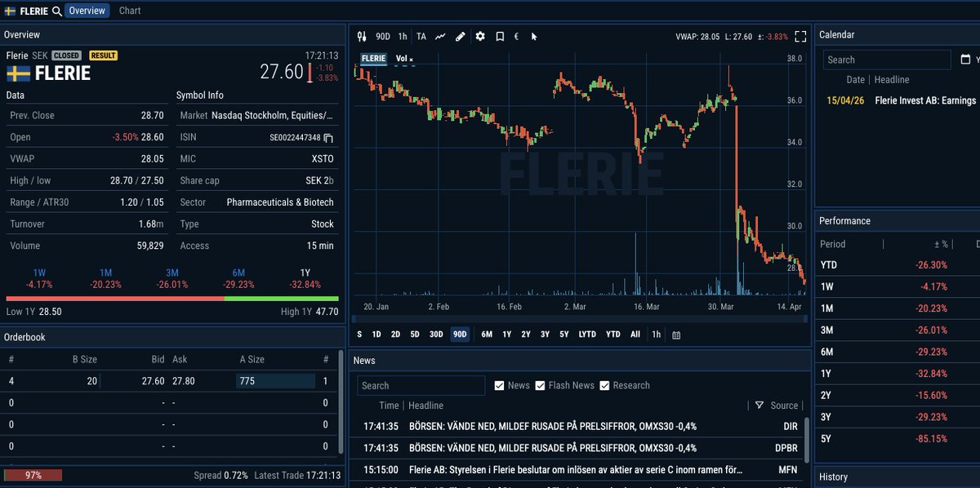This screenshot has width=980, height=488.
Task: Switch to the Chart tab
Action: [x=130, y=11]
